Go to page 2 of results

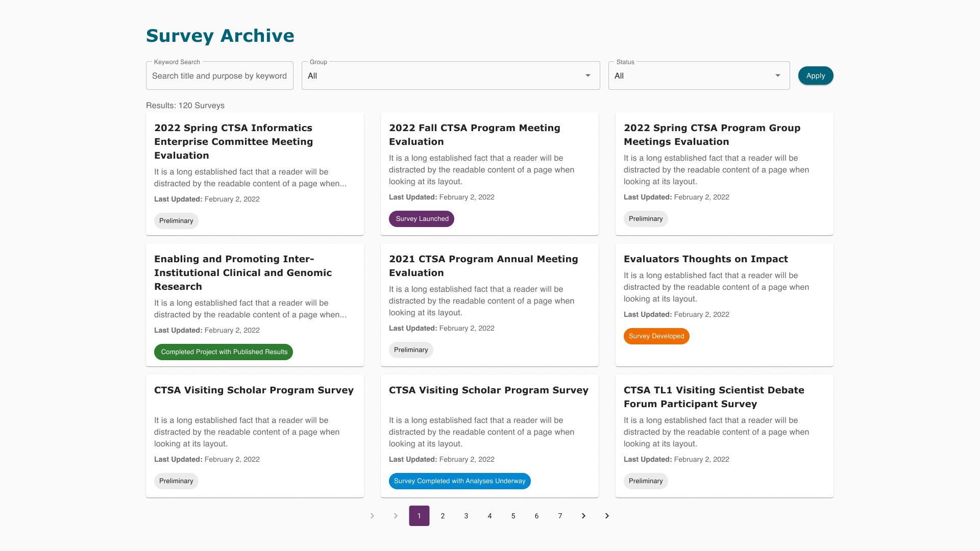click(443, 516)
